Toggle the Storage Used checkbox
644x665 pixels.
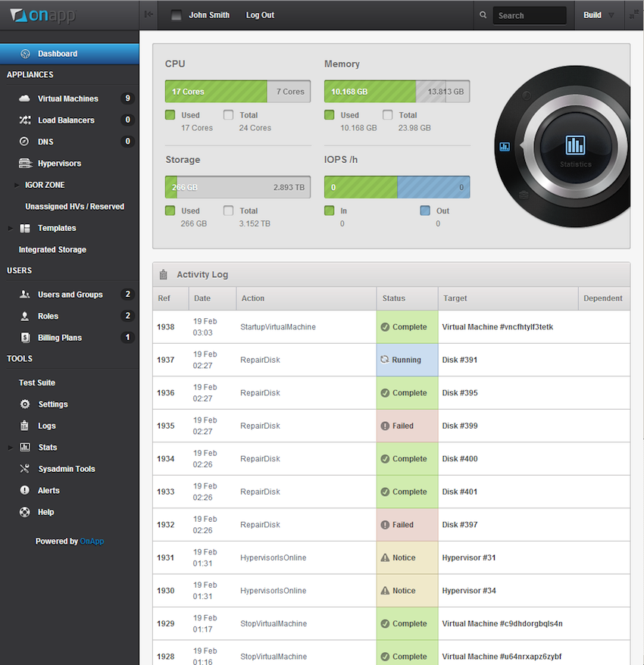pos(170,211)
